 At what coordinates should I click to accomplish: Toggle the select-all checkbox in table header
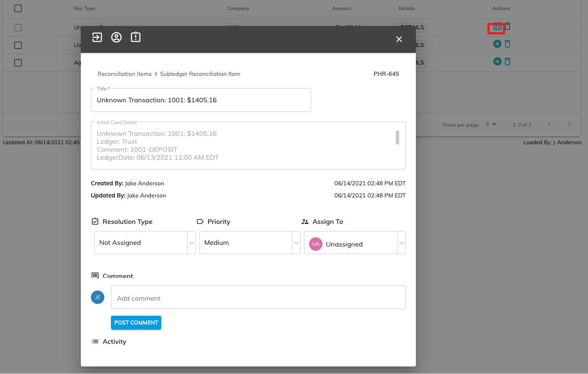click(18, 8)
